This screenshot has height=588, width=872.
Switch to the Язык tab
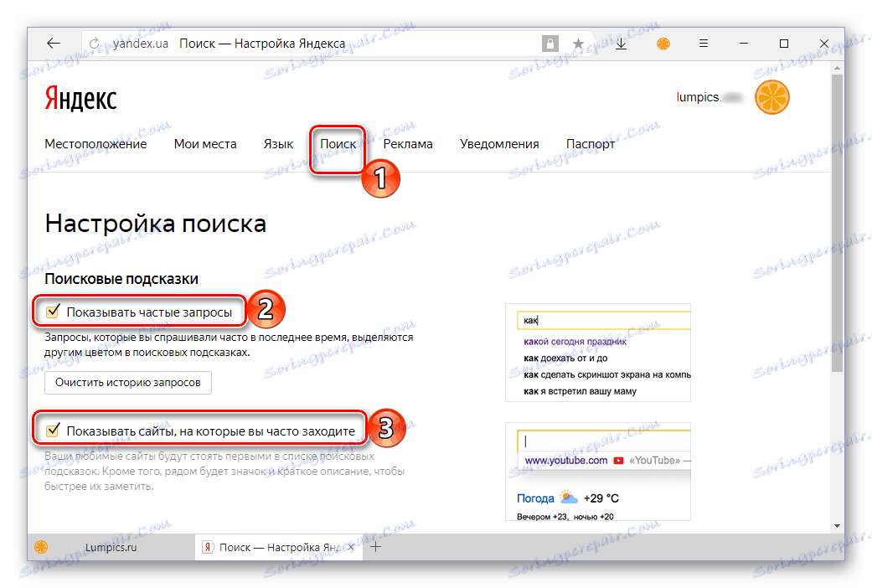[x=278, y=144]
